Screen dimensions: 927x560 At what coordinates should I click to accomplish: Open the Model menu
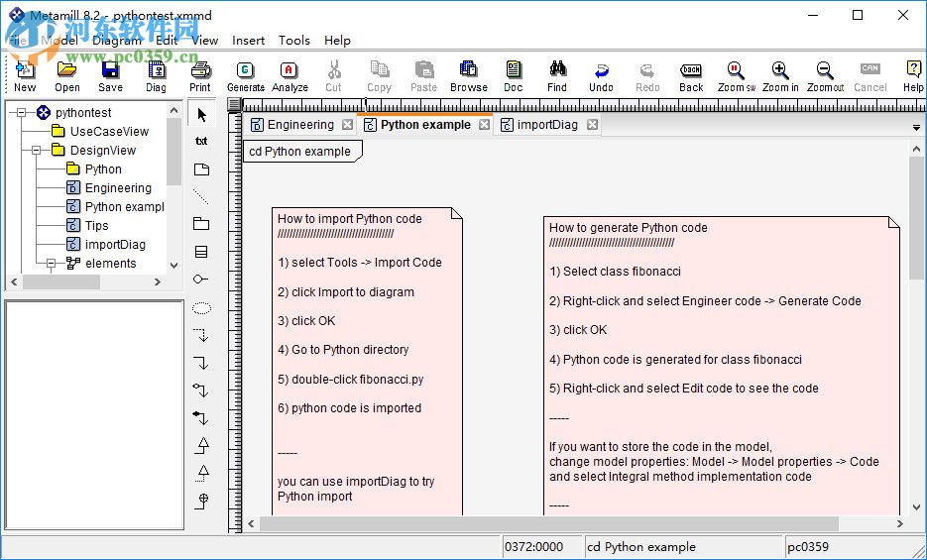tap(59, 41)
